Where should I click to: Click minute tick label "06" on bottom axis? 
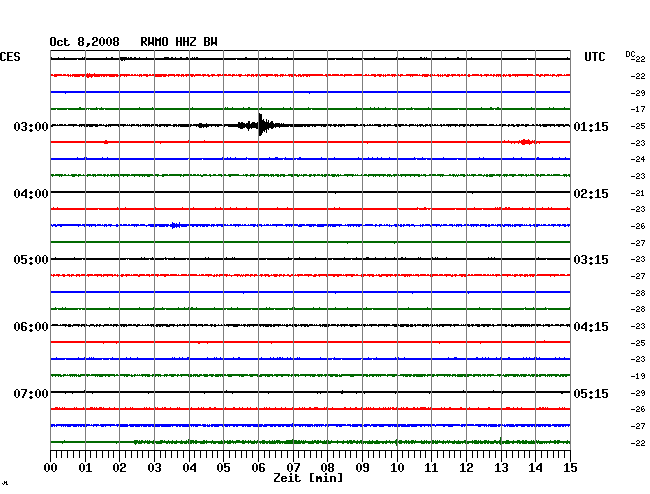tap(258, 468)
